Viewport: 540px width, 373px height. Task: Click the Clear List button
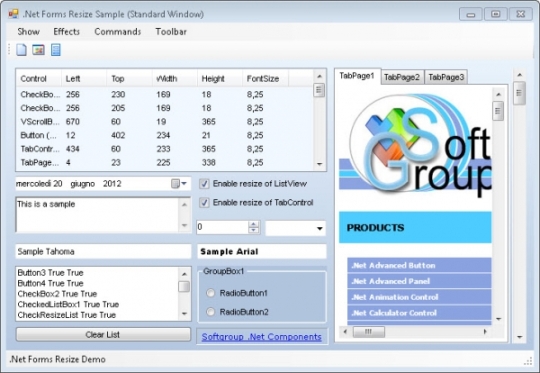pyautogui.click(x=103, y=334)
